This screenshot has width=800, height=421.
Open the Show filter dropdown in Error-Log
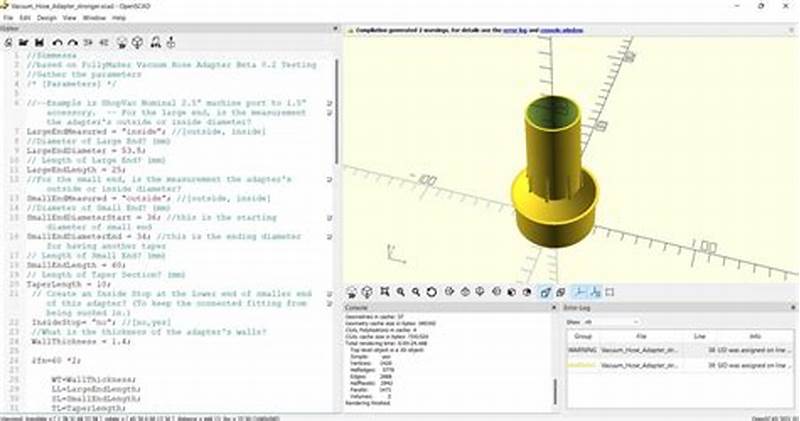click(x=611, y=322)
